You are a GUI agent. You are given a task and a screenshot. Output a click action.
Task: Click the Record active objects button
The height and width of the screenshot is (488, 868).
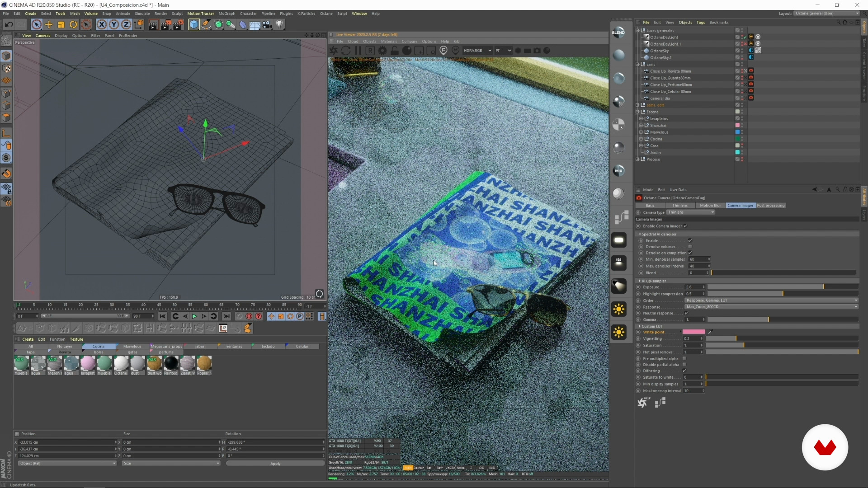(x=249, y=316)
